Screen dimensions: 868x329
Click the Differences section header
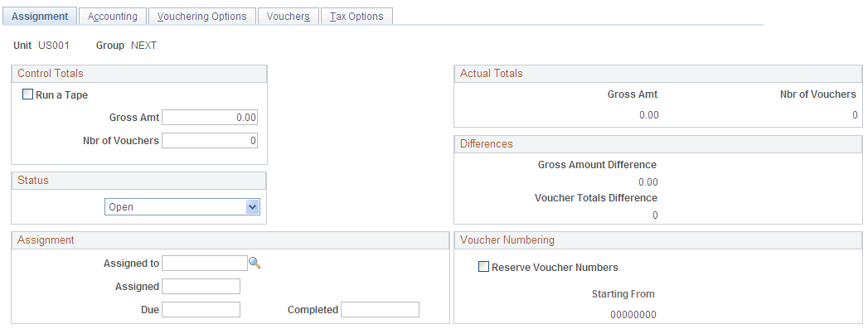[x=658, y=143]
